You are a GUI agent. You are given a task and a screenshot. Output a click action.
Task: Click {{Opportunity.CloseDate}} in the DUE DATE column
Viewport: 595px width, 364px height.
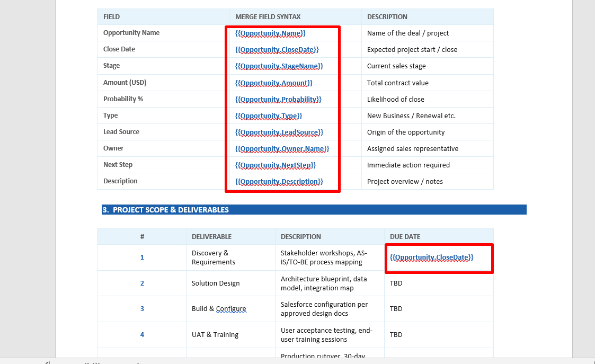pos(431,258)
